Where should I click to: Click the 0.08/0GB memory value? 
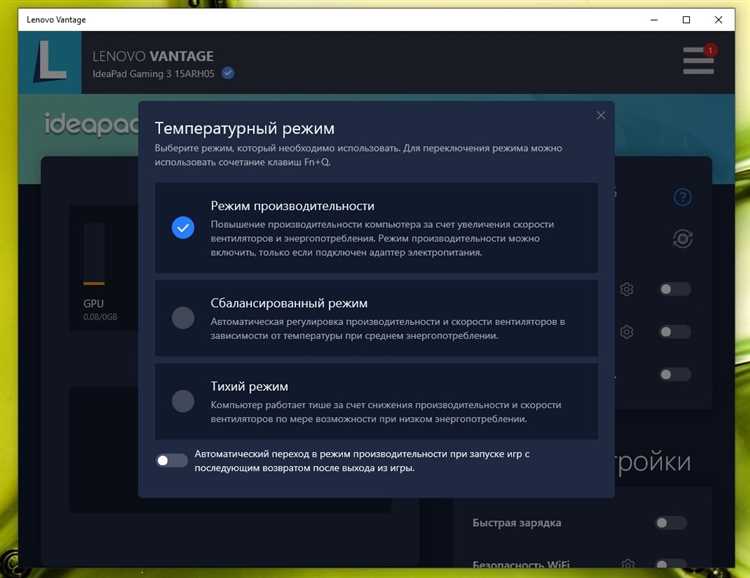pyautogui.click(x=100, y=317)
